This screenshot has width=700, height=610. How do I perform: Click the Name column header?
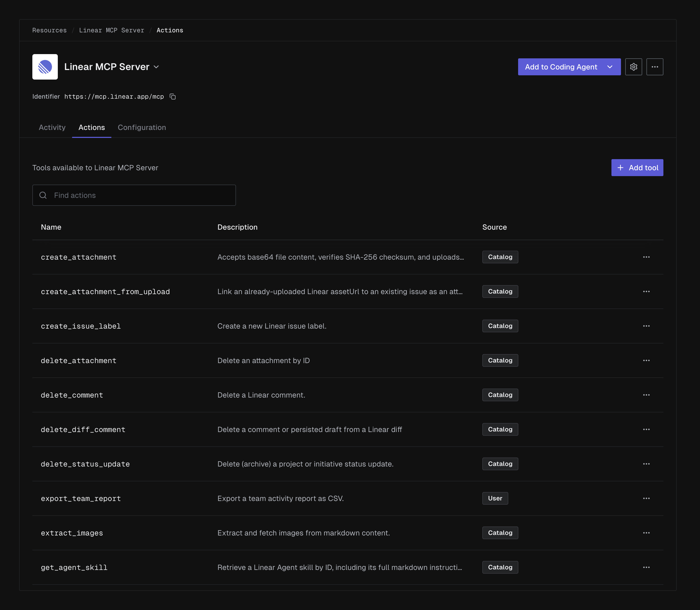point(51,227)
